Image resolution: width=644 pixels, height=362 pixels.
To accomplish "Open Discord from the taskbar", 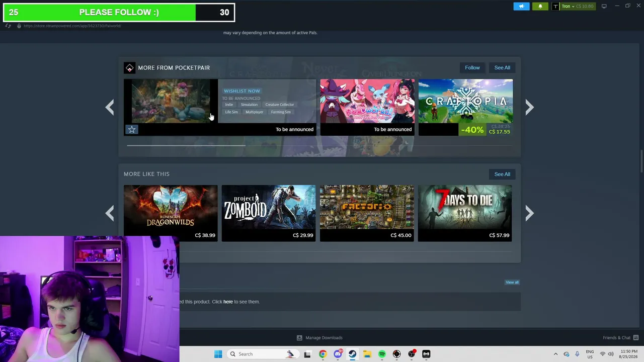I will [x=338, y=354].
